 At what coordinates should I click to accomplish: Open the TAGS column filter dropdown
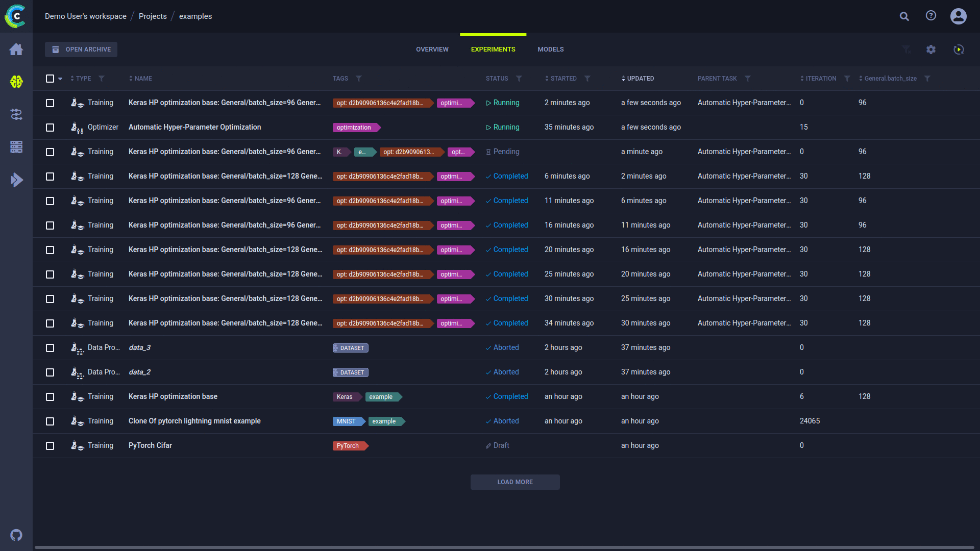click(x=359, y=79)
